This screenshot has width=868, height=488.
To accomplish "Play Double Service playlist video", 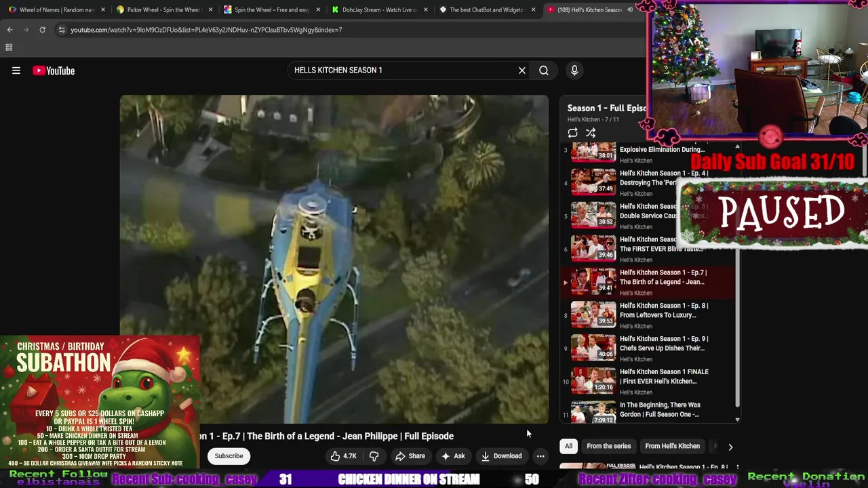I will (648, 216).
